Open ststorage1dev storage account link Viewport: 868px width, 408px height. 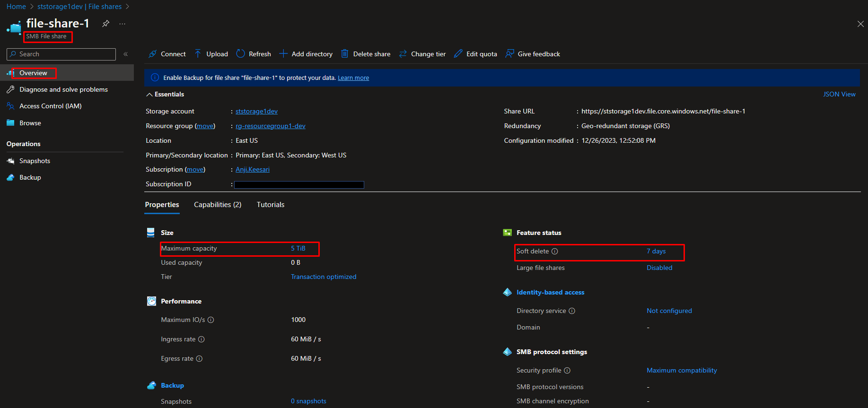point(256,111)
